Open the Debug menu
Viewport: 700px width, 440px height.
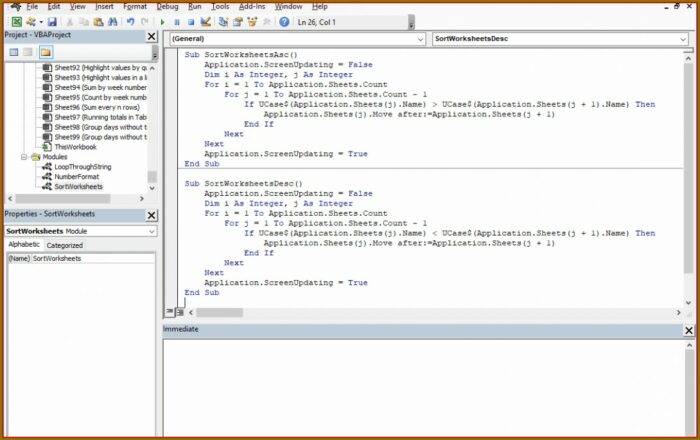167,7
